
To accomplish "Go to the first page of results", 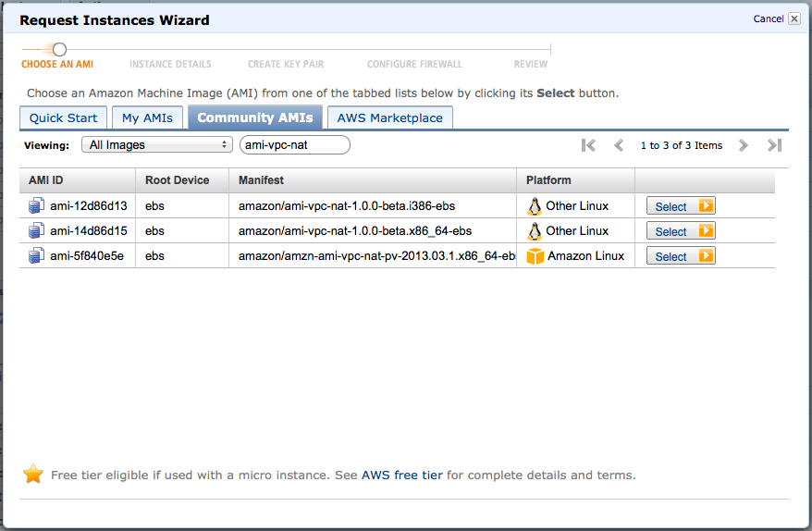I will [588, 145].
